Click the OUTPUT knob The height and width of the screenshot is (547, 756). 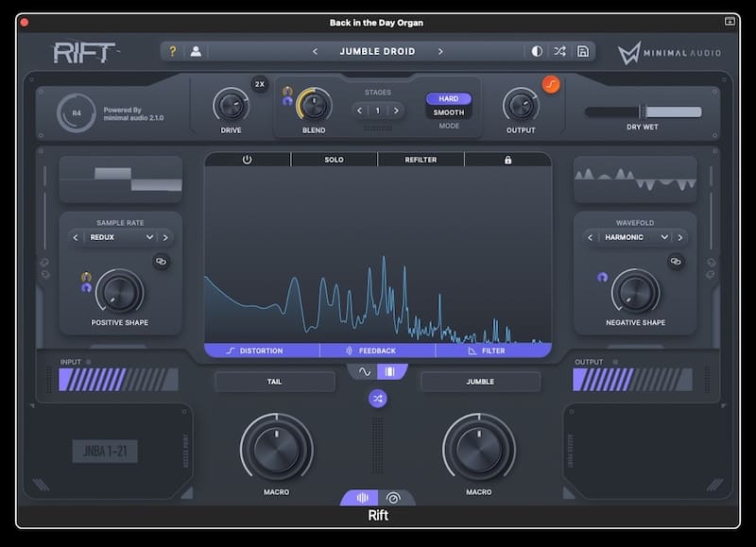521,106
